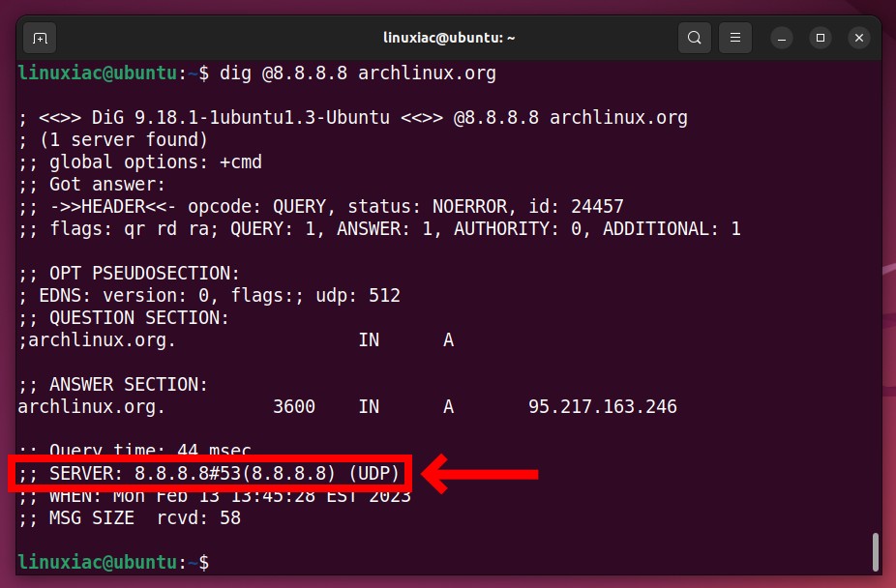Click the ANSWER SECTION heading

[112, 384]
